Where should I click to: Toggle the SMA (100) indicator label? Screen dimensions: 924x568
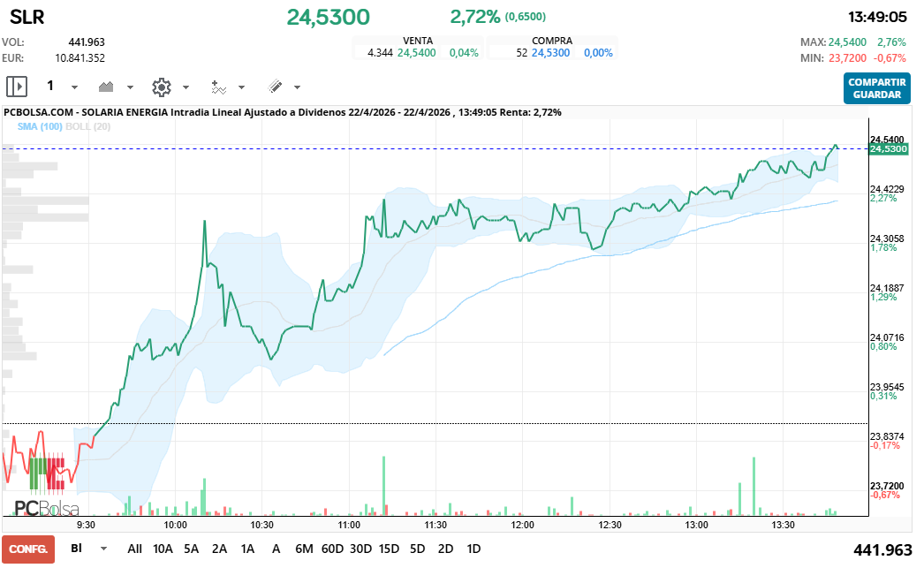pyautogui.click(x=40, y=126)
